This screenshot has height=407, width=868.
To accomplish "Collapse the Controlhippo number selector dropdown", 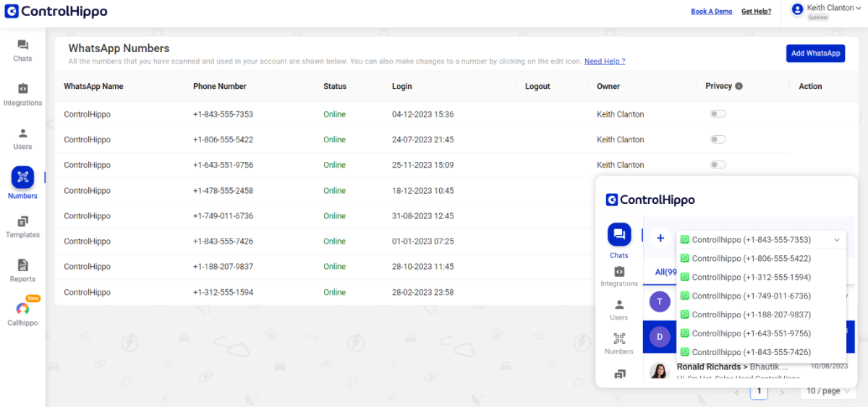I will pos(837,240).
